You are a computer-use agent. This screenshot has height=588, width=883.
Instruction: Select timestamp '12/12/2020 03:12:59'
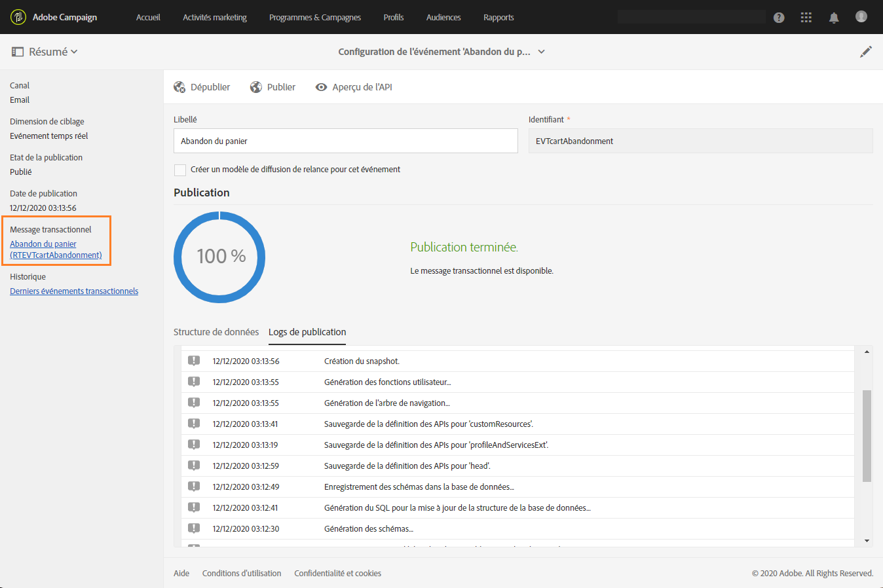(x=246, y=466)
